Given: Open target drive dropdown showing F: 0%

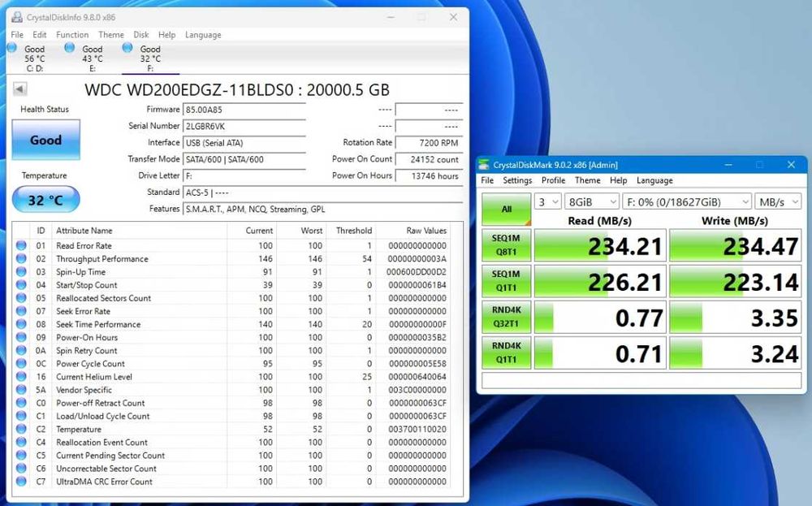Looking at the screenshot, I should click(687, 202).
